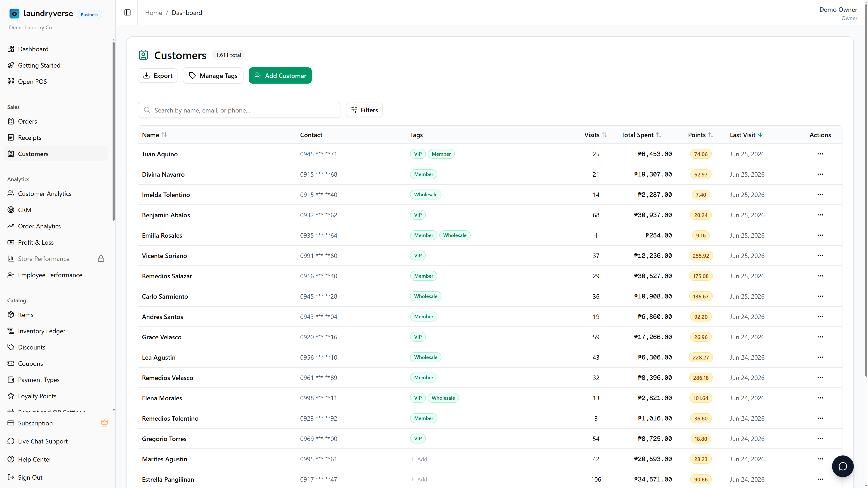Open actions menu for Grace Velasco
This screenshot has height=488, width=868.
(x=820, y=337)
